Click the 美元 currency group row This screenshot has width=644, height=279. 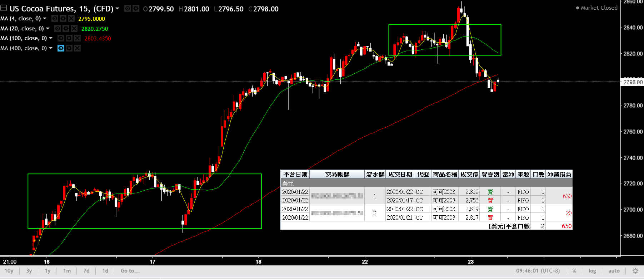pyautogui.click(x=426, y=183)
